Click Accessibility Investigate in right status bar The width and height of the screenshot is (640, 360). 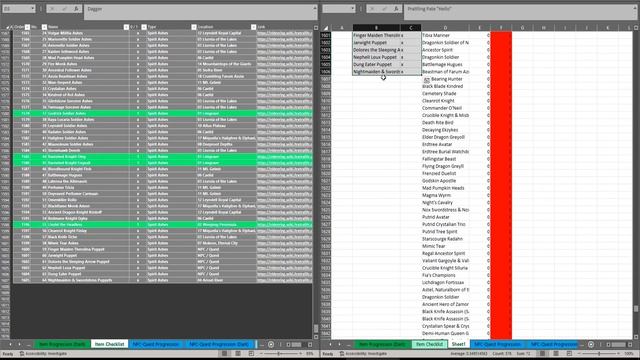point(364,353)
